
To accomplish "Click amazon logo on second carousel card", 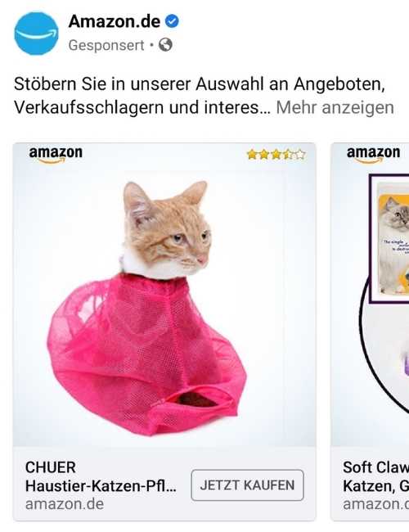I will coord(373,155).
